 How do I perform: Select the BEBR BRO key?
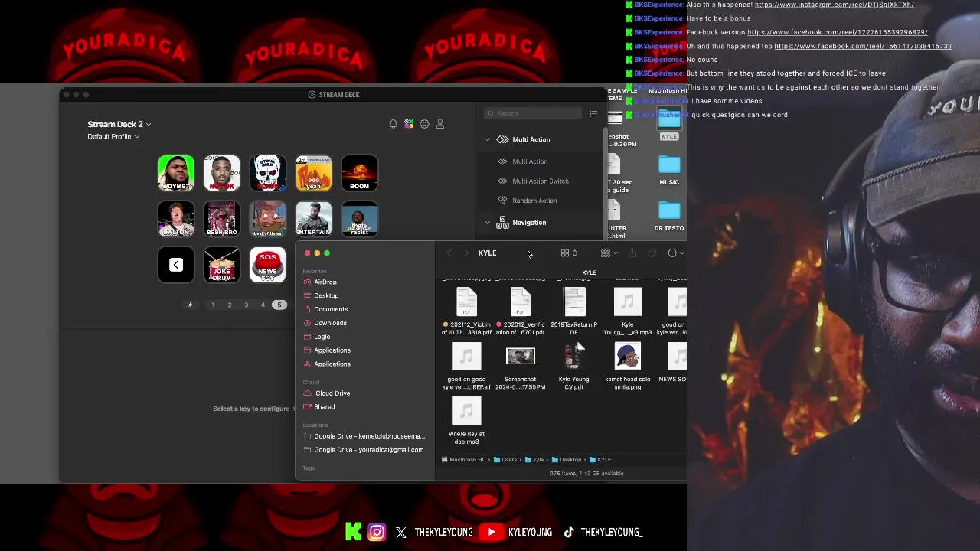(x=222, y=219)
